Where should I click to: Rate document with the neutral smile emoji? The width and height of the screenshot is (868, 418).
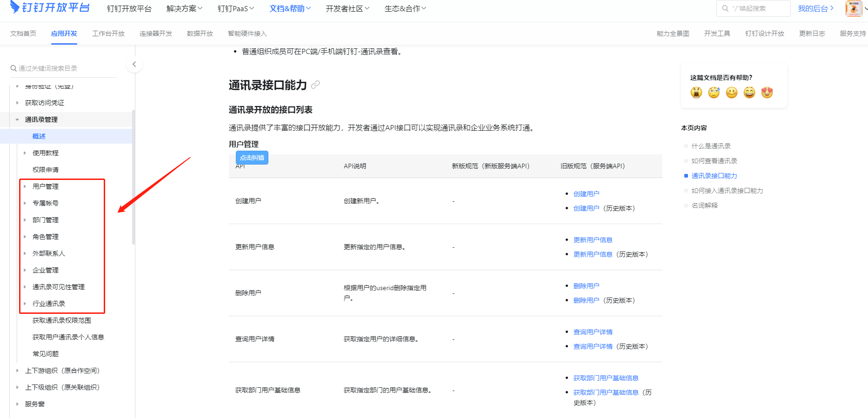click(x=732, y=93)
